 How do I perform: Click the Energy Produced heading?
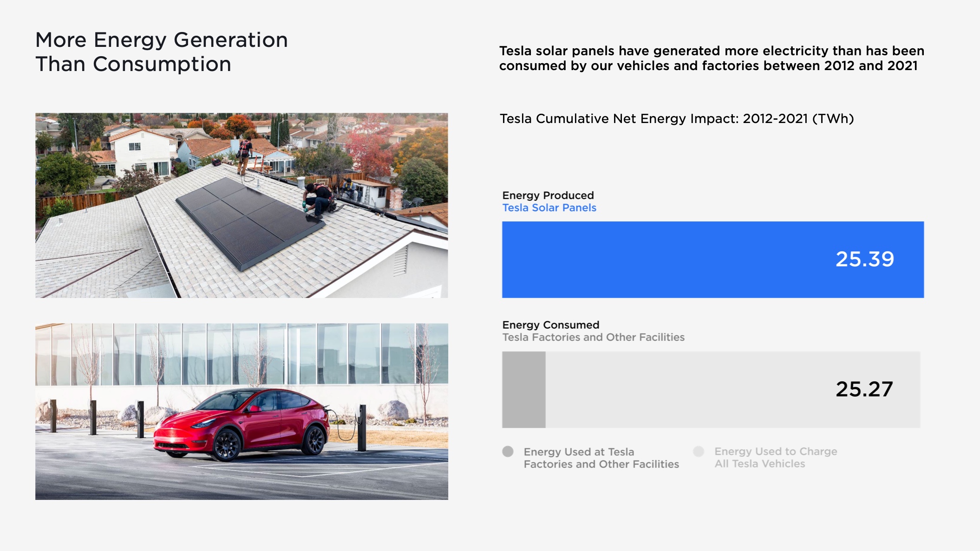tap(548, 195)
